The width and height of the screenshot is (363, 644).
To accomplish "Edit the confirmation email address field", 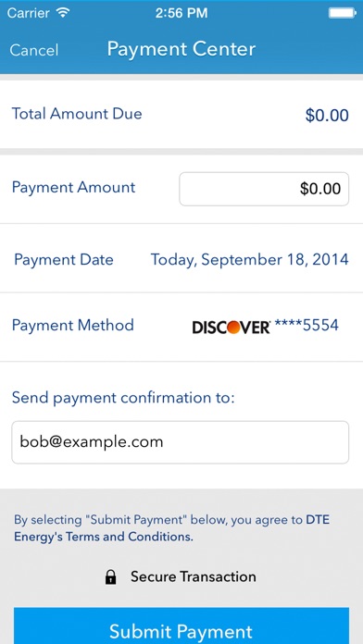I will click(x=180, y=442).
